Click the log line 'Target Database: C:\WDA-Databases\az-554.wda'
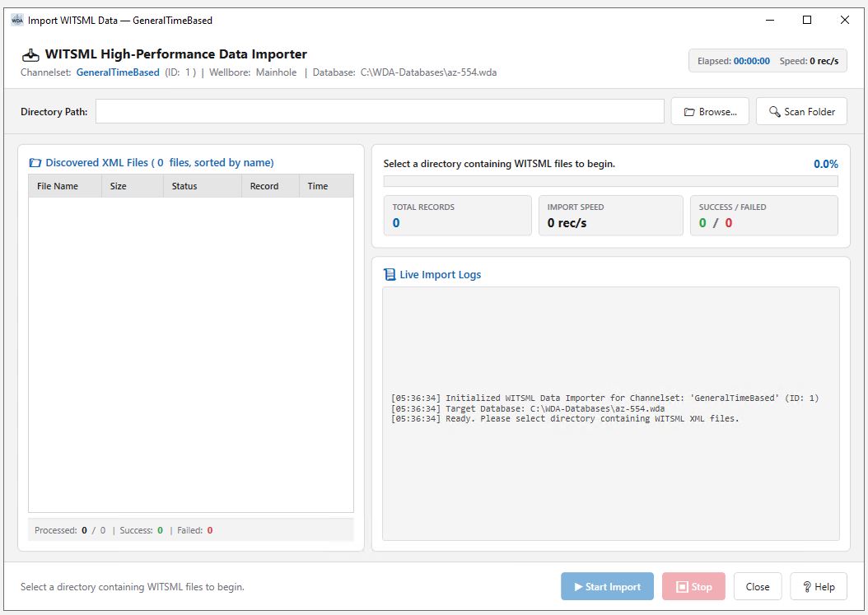The image size is (868, 615). (528, 408)
